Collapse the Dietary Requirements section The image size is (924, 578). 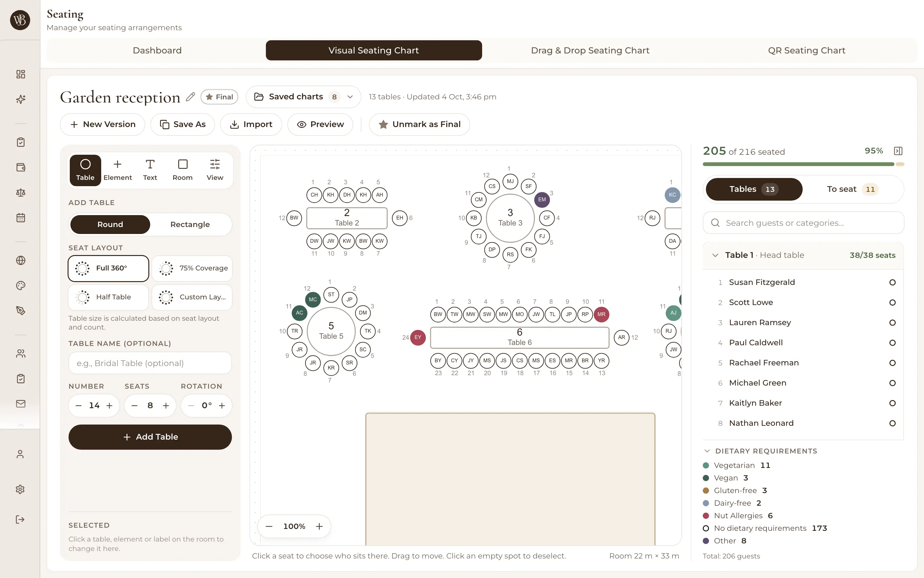(x=707, y=451)
